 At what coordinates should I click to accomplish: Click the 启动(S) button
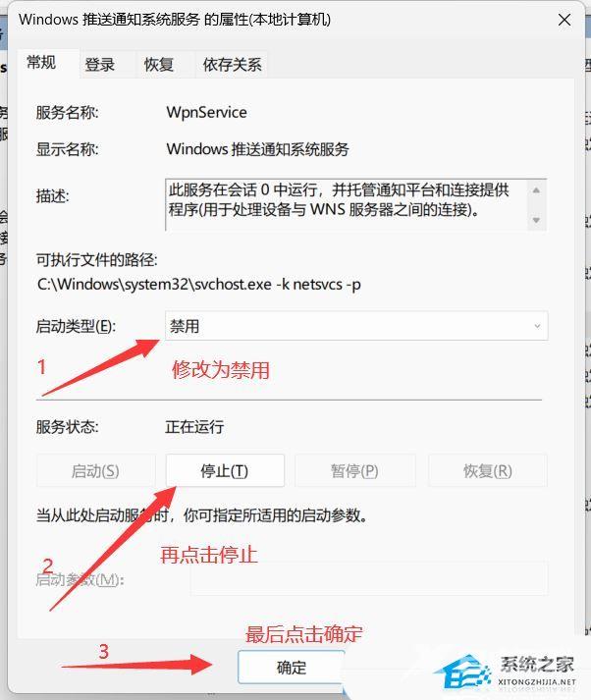click(95, 470)
